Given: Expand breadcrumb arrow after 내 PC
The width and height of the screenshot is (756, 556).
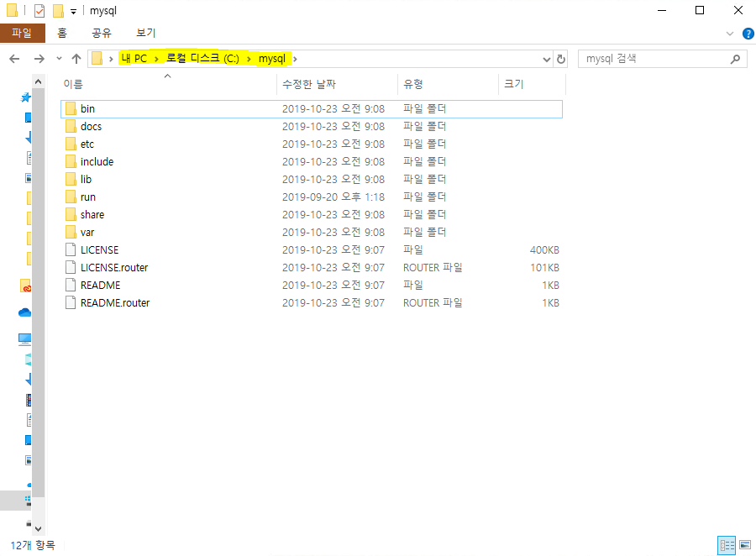Looking at the screenshot, I should 156,59.
